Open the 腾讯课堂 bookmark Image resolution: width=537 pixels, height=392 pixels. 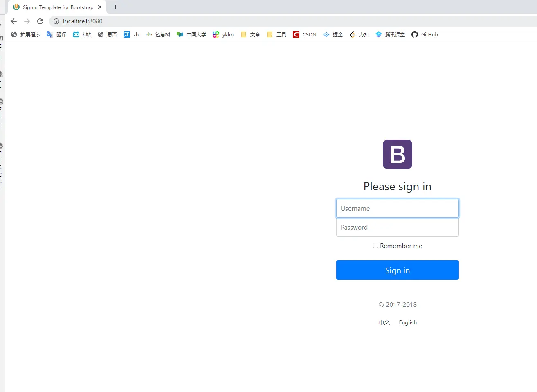point(390,34)
